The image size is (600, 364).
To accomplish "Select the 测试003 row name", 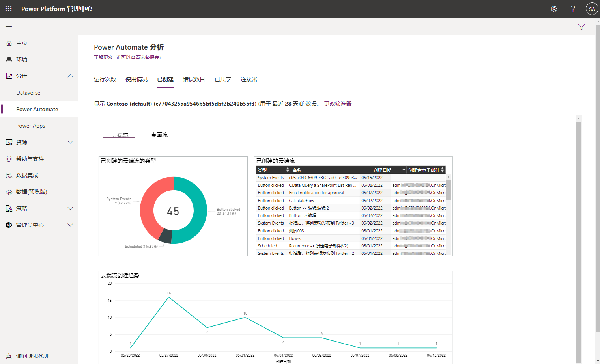I will tap(296, 231).
